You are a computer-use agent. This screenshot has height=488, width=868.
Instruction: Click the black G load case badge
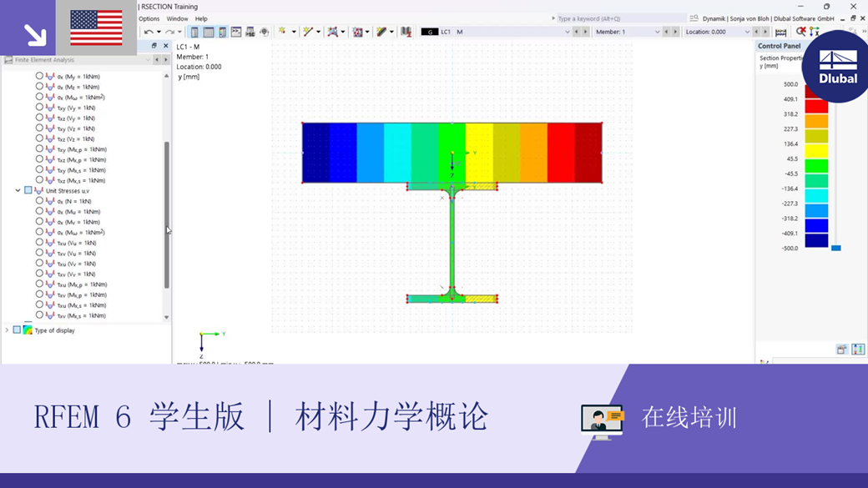click(430, 32)
